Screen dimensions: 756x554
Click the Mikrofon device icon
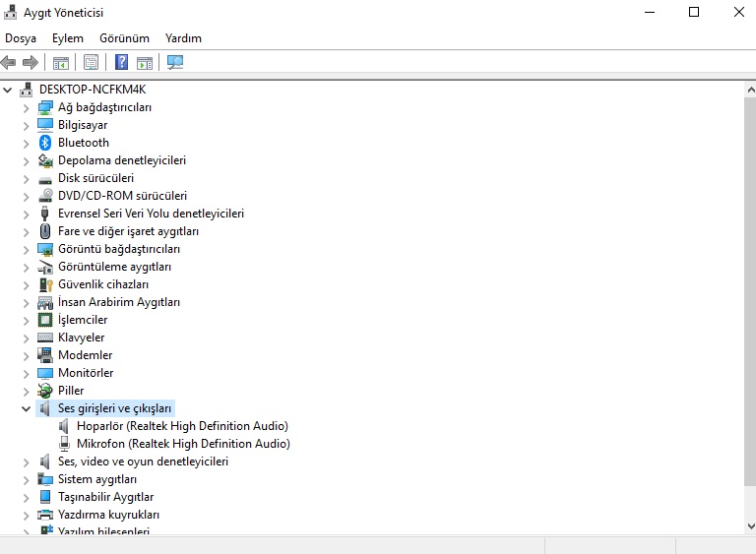[64, 444]
